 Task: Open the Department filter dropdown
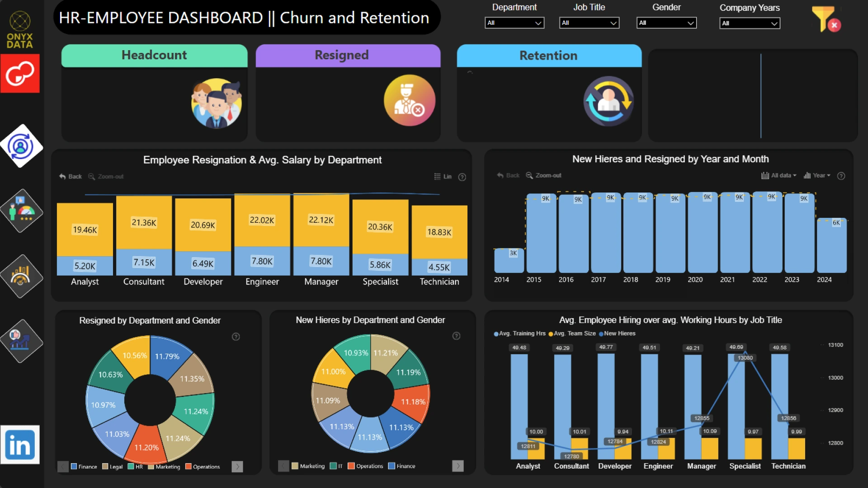[514, 23]
